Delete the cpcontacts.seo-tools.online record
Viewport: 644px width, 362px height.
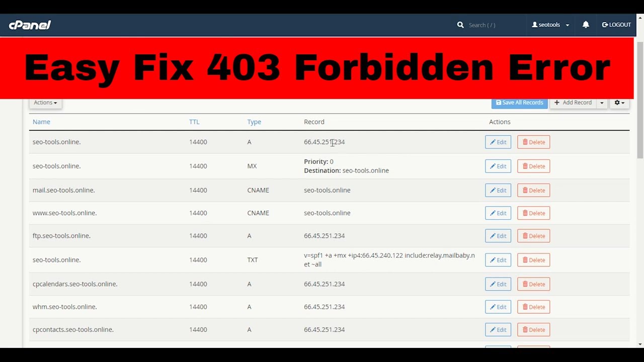(x=533, y=330)
